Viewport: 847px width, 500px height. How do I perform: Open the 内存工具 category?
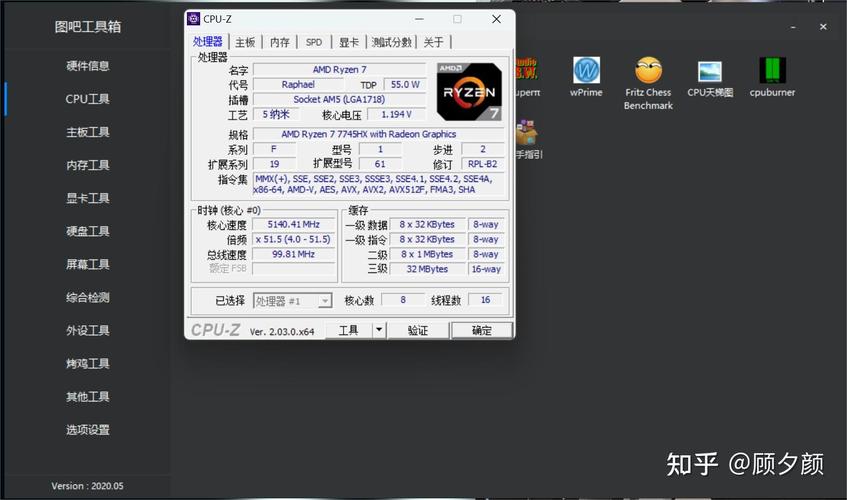88,165
